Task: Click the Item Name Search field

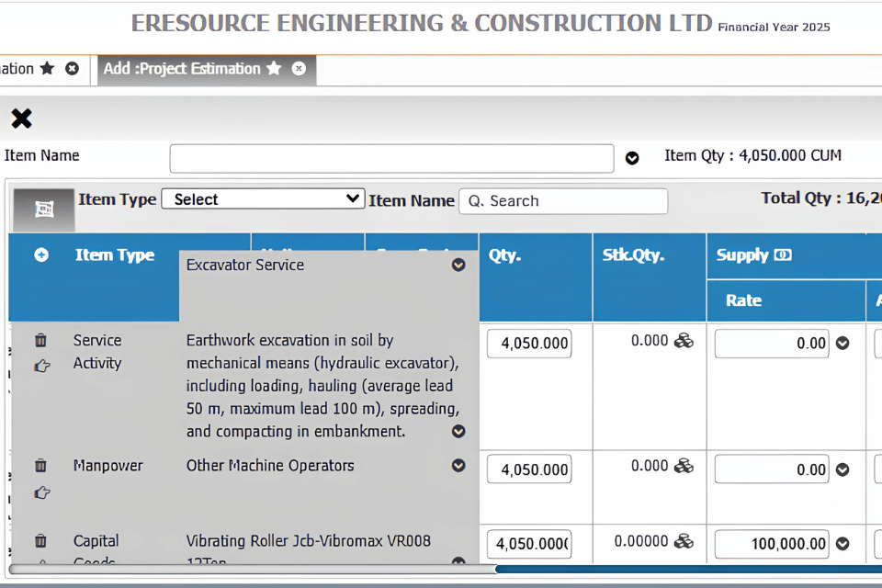Action: click(563, 201)
